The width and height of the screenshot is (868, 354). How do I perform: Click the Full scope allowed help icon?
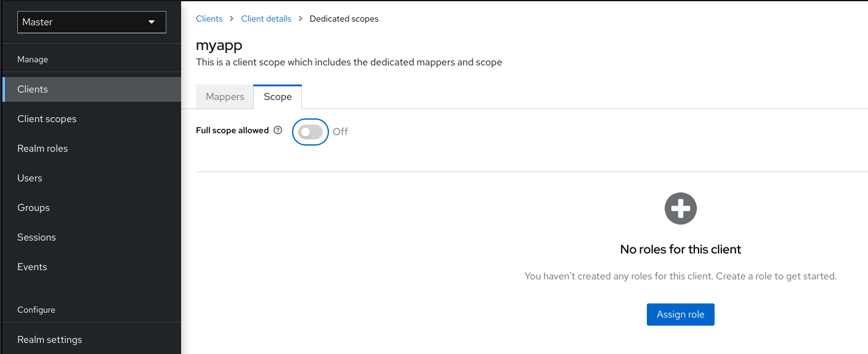coord(278,131)
